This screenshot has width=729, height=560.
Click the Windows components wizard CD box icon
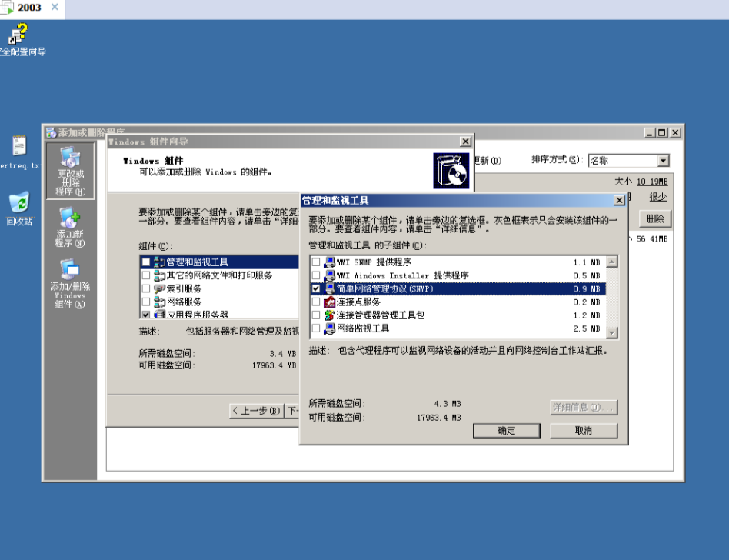click(x=451, y=171)
